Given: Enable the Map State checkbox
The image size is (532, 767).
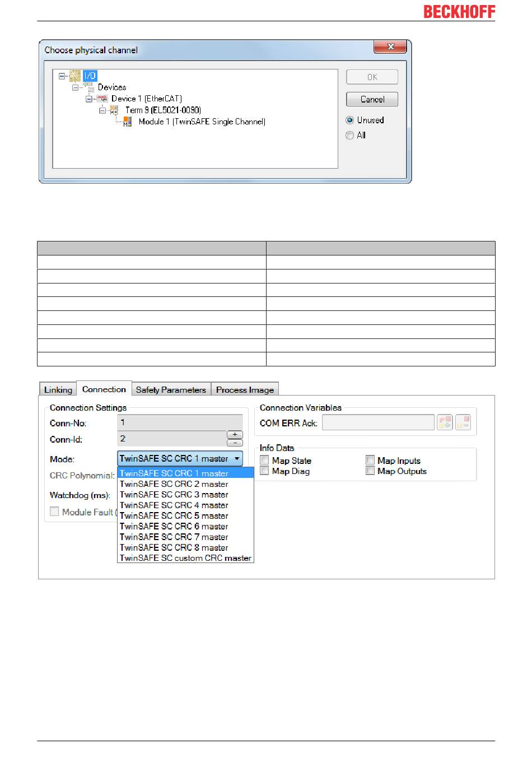Looking at the screenshot, I should (265, 460).
